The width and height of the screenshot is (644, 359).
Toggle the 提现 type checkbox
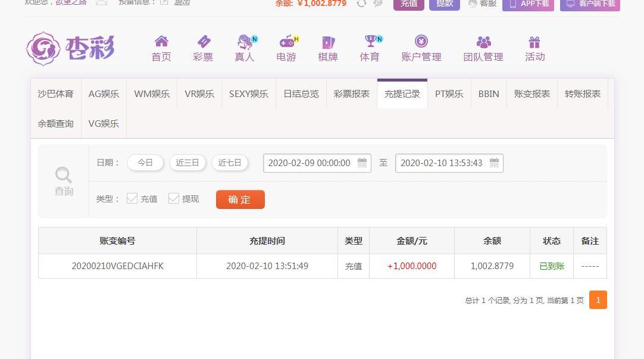point(174,198)
